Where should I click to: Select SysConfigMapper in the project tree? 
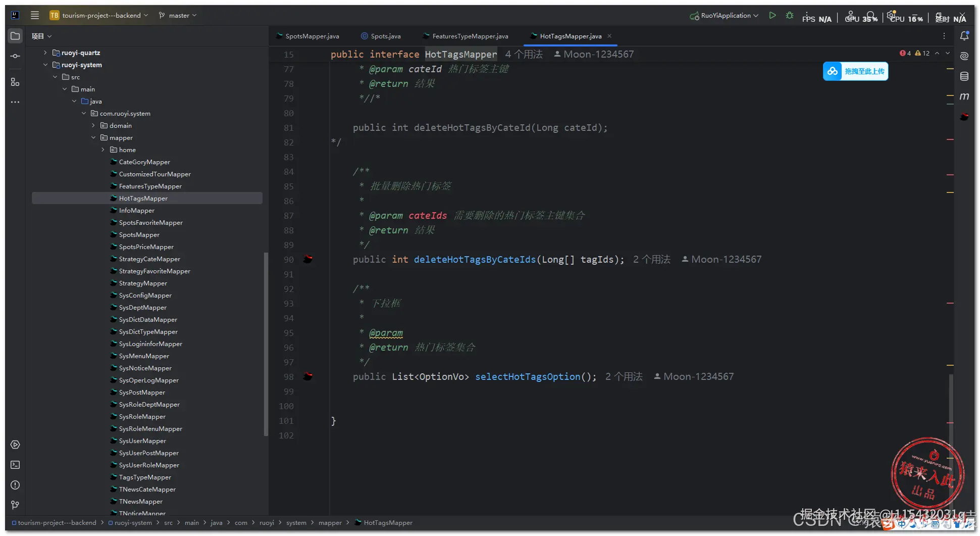pyautogui.click(x=145, y=295)
